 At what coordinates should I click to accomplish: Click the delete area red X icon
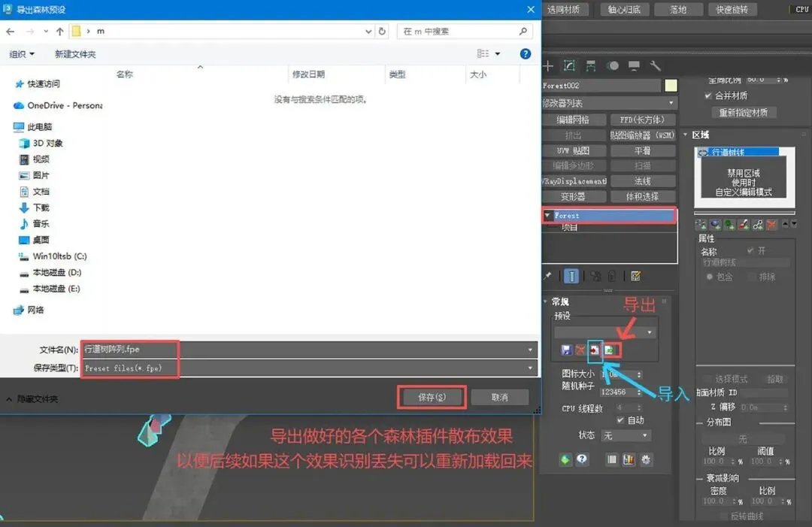coord(771,224)
